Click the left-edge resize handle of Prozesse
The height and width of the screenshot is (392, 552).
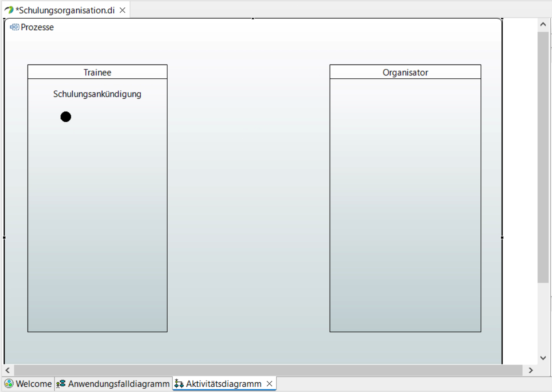click(x=4, y=237)
